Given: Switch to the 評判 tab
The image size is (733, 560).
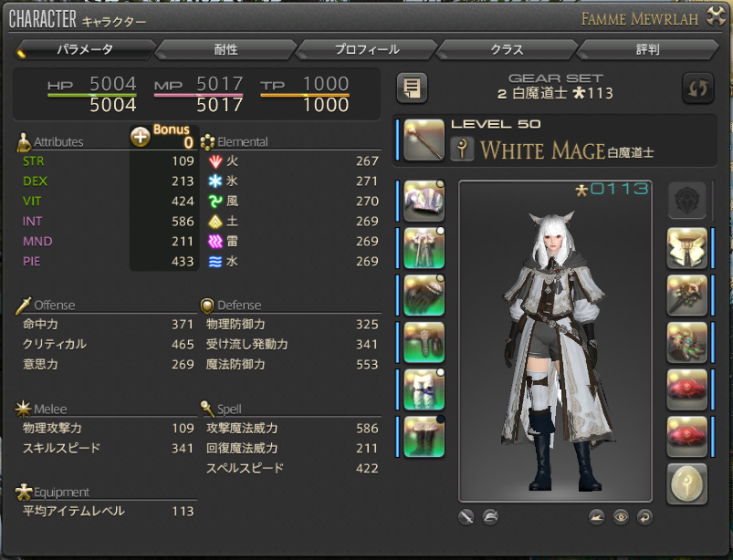Looking at the screenshot, I should (x=647, y=49).
